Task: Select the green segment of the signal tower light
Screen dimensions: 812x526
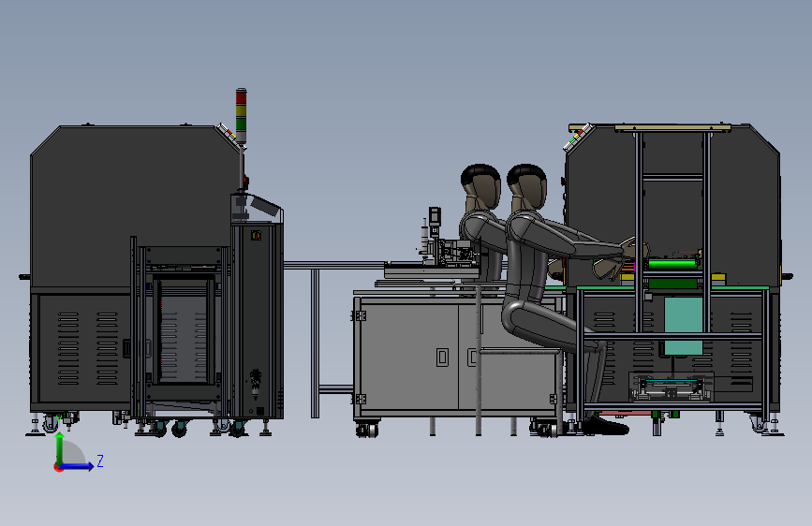Action: point(242,124)
